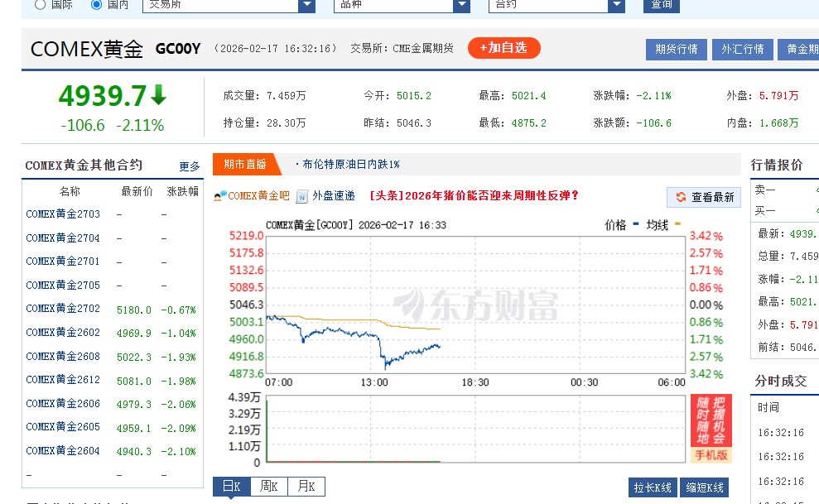819x504 pixels.
Task: Open the 品种 dropdown
Action: click(462, 4)
